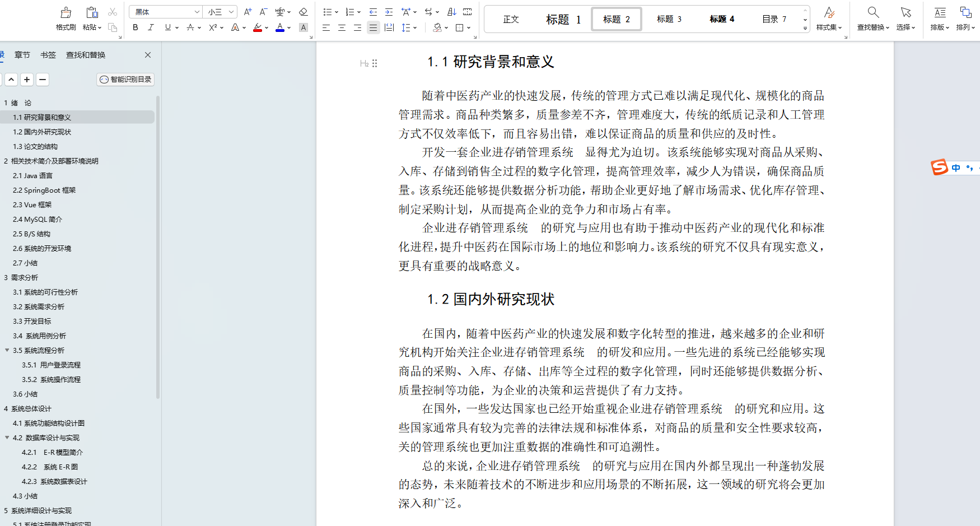
Task: Apply the 目录 7 style
Action: point(774,19)
